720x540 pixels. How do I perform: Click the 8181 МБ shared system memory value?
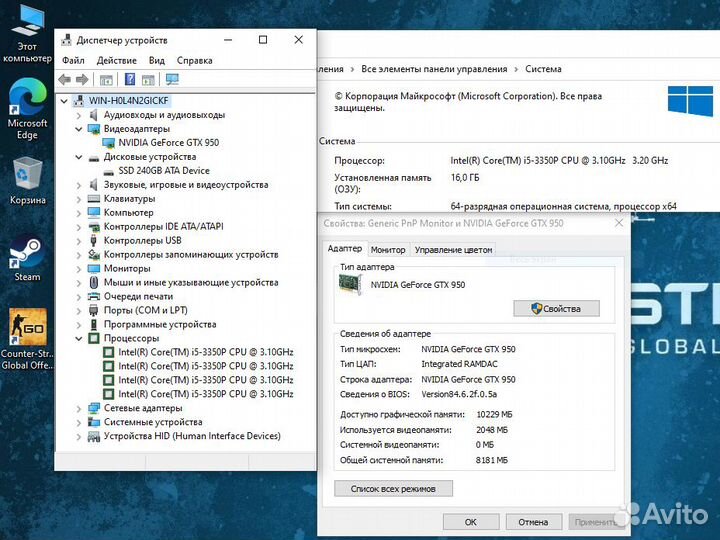tap(492, 460)
